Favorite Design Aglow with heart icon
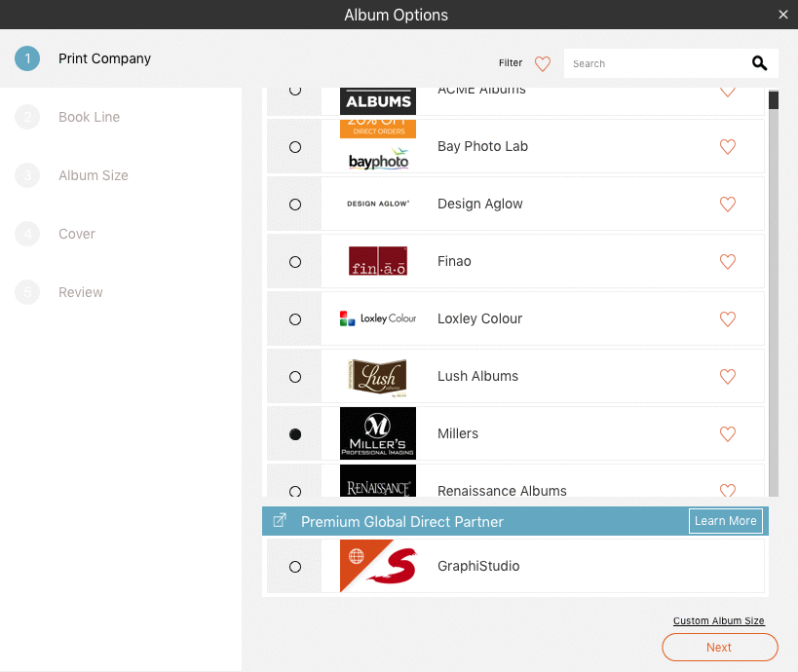 click(728, 204)
